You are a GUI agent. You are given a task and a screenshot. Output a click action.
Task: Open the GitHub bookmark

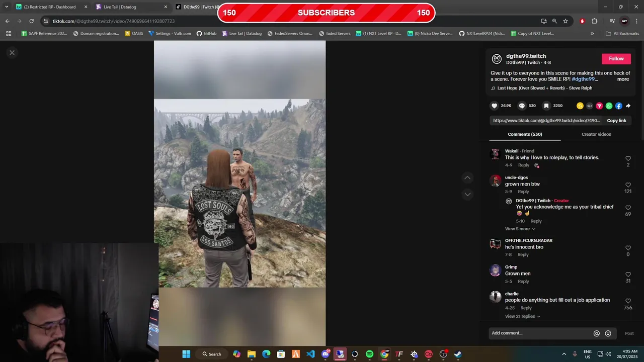206,34
